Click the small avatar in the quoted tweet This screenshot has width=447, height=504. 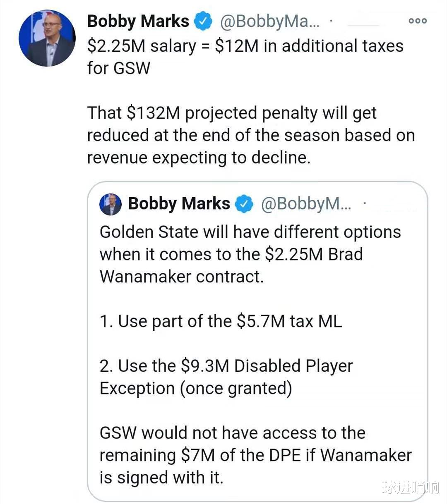coord(111,204)
